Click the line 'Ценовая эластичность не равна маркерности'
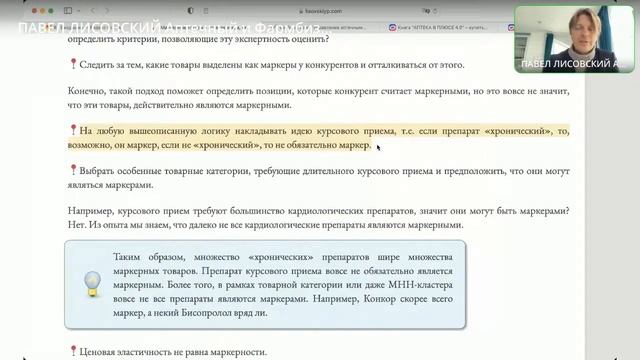This screenshot has width=640, height=360. (x=168, y=351)
